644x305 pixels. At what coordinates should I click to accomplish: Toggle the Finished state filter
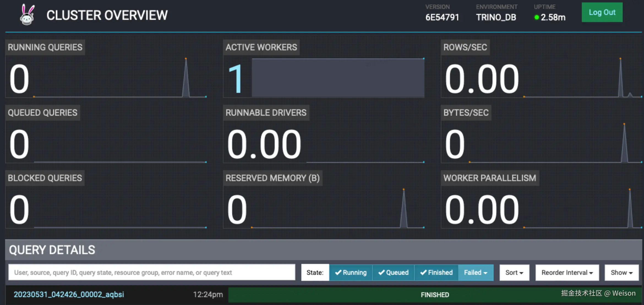pos(436,273)
